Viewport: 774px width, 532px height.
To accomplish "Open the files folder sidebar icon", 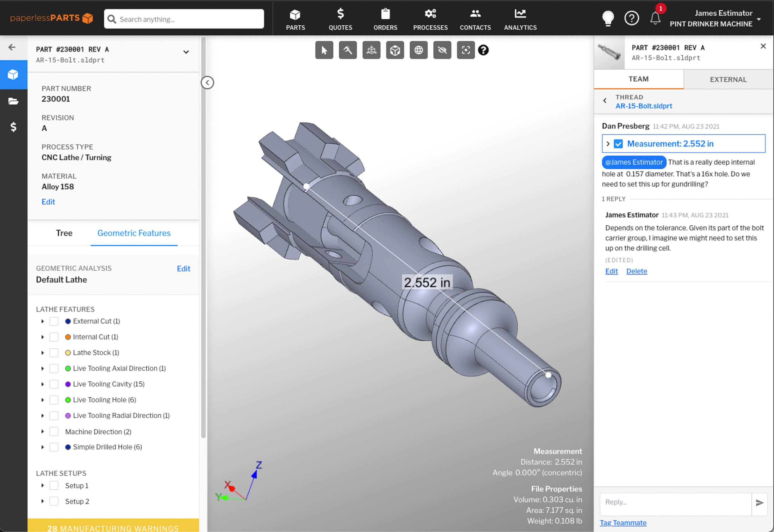I will 13,101.
